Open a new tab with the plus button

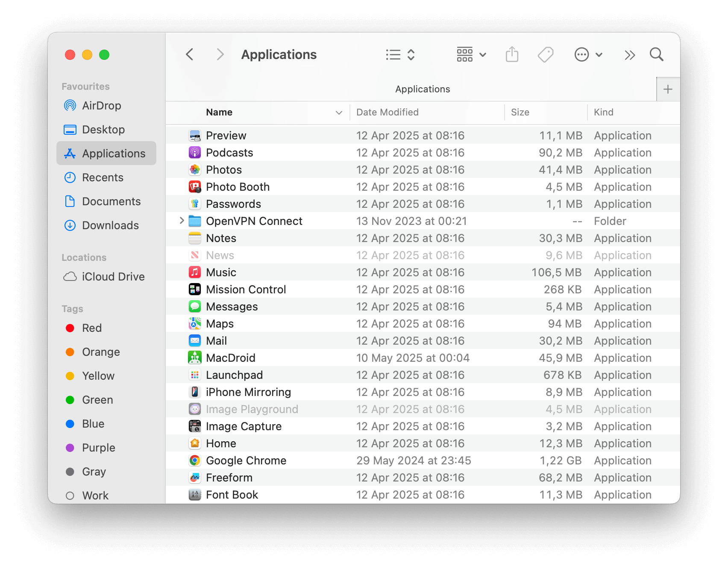tap(668, 89)
